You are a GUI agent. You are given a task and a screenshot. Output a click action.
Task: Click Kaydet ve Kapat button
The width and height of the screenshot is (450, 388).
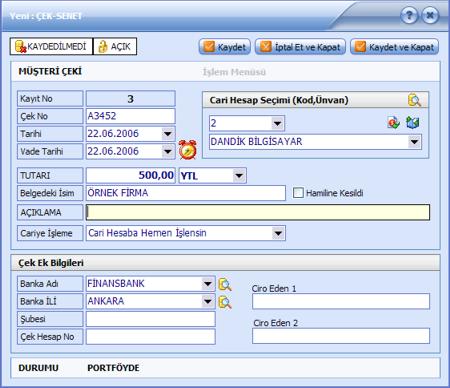tap(394, 47)
